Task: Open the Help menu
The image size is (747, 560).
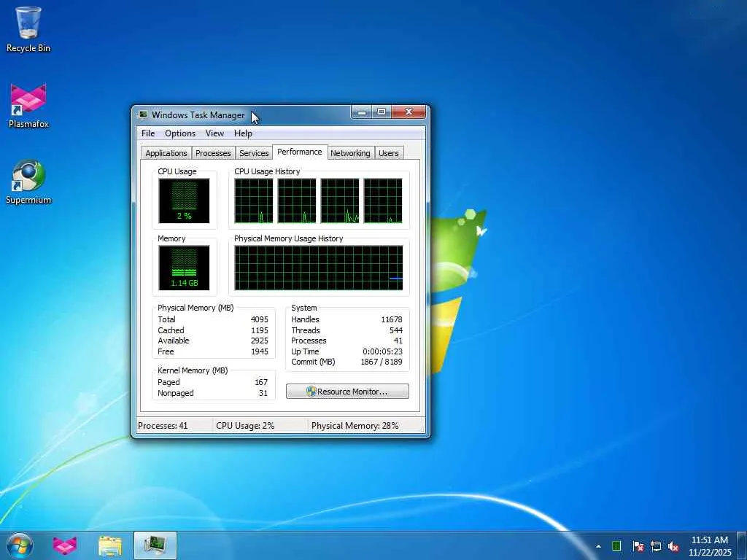Action: click(x=243, y=133)
